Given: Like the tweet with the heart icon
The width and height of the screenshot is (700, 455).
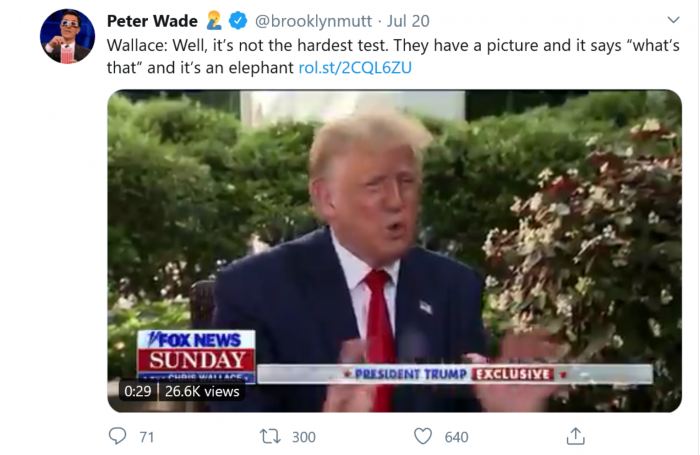Looking at the screenshot, I should [x=423, y=436].
